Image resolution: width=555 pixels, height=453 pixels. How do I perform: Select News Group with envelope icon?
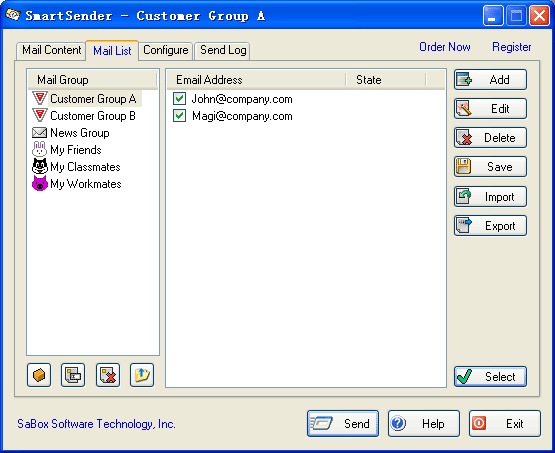(x=71, y=133)
